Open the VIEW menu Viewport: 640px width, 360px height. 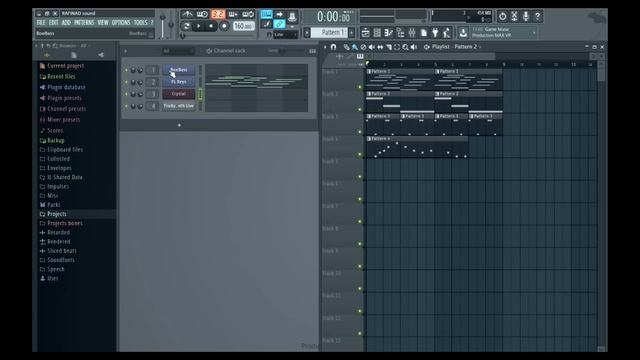click(103, 22)
